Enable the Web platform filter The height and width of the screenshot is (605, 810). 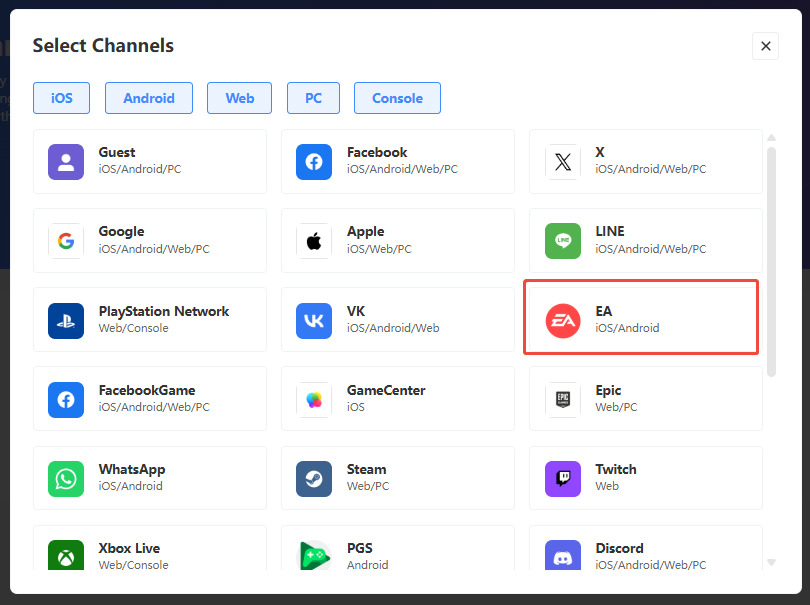click(240, 98)
